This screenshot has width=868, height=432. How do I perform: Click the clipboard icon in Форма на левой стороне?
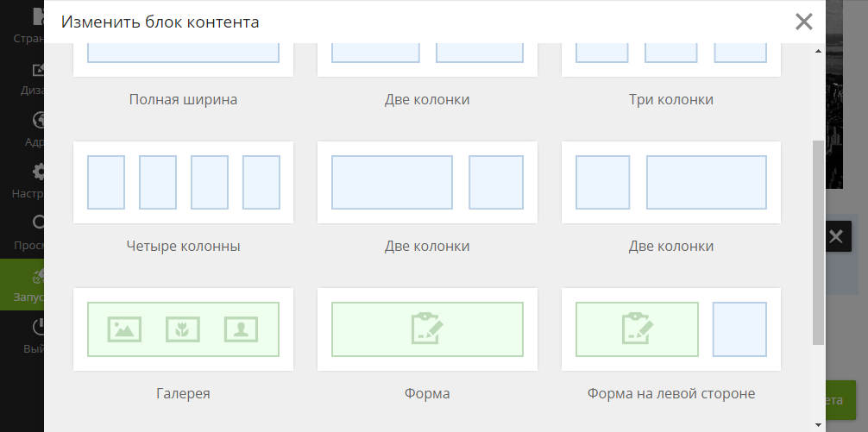coord(637,329)
